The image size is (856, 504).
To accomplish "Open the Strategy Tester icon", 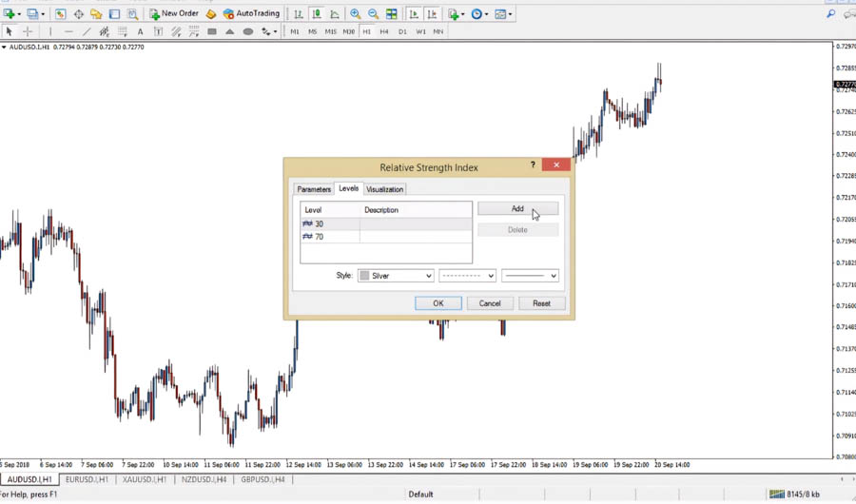I will pyautogui.click(x=132, y=13).
